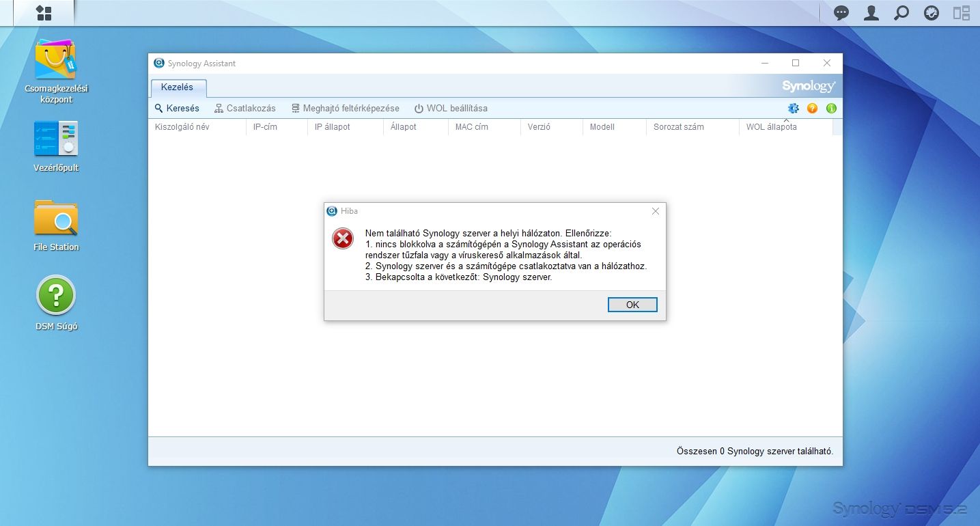This screenshot has height=526, width=980.
Task: Click Synology Assistant title bar icon
Action: point(159,63)
